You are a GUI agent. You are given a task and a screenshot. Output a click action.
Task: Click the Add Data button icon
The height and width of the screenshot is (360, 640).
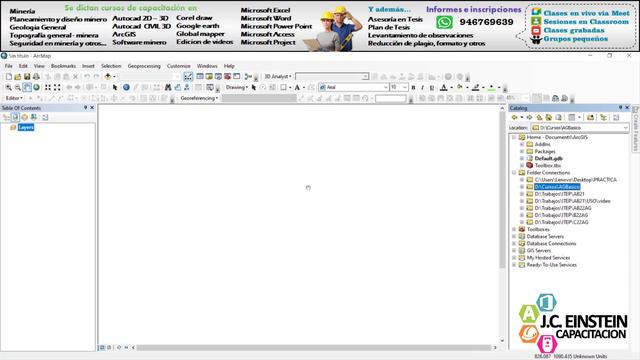[x=108, y=77]
